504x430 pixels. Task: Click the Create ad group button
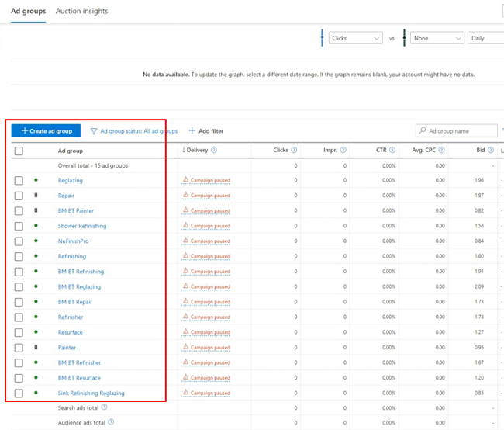46,130
